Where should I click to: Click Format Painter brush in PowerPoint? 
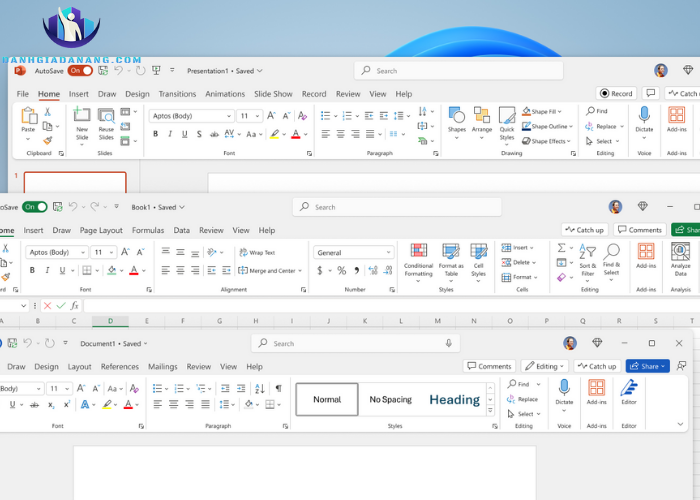pos(48,141)
